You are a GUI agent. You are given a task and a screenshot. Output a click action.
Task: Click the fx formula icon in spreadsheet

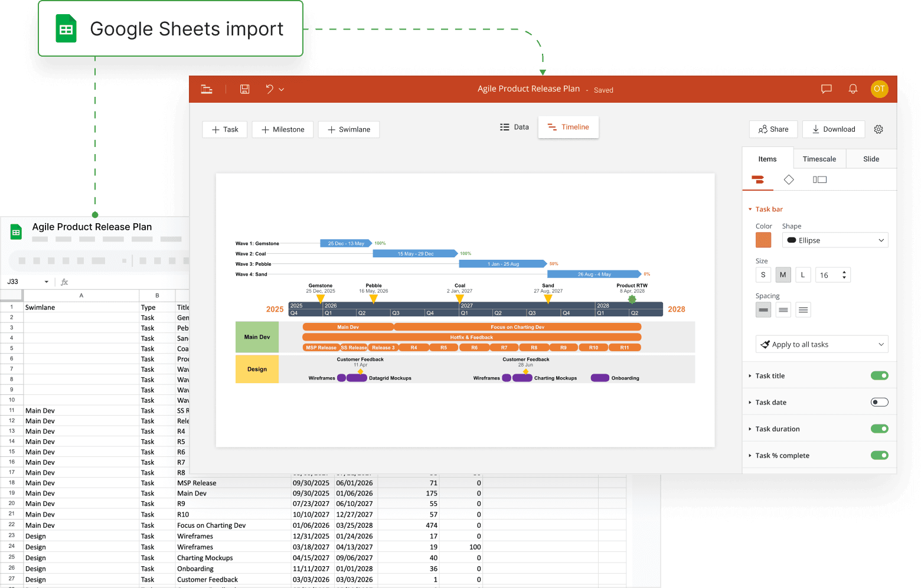pyautogui.click(x=64, y=282)
